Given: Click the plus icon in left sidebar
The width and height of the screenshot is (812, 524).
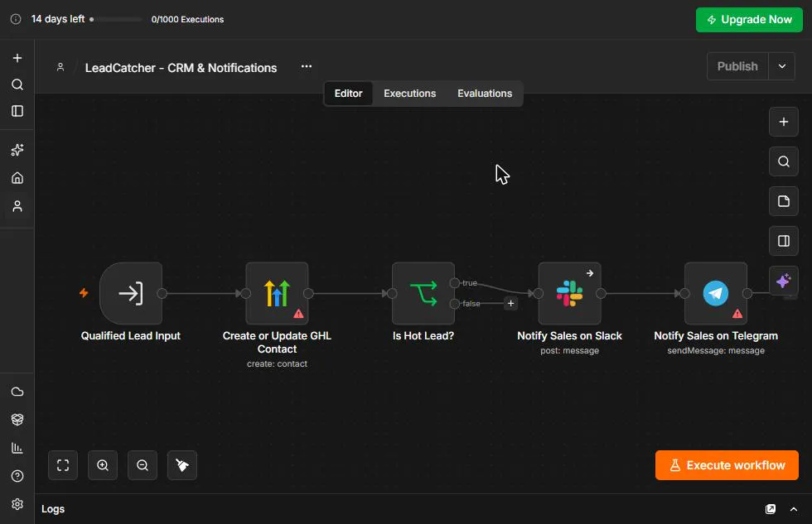Looking at the screenshot, I should [x=17, y=58].
